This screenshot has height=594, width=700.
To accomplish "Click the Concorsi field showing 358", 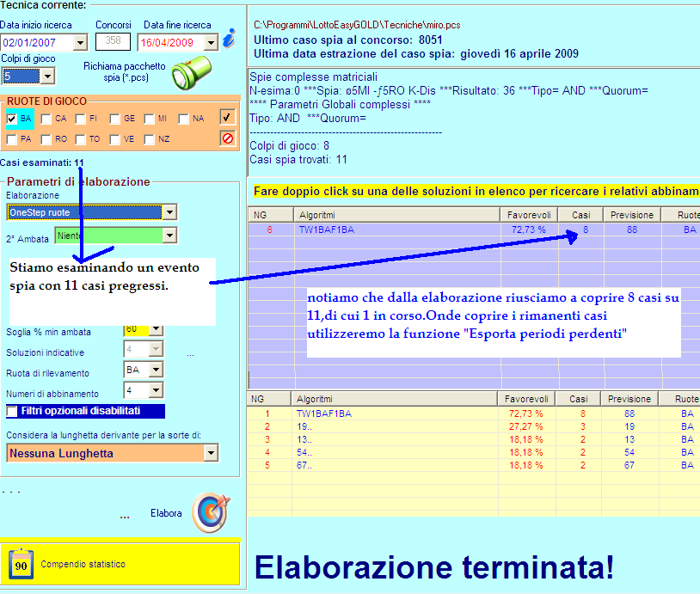I will pyautogui.click(x=112, y=41).
